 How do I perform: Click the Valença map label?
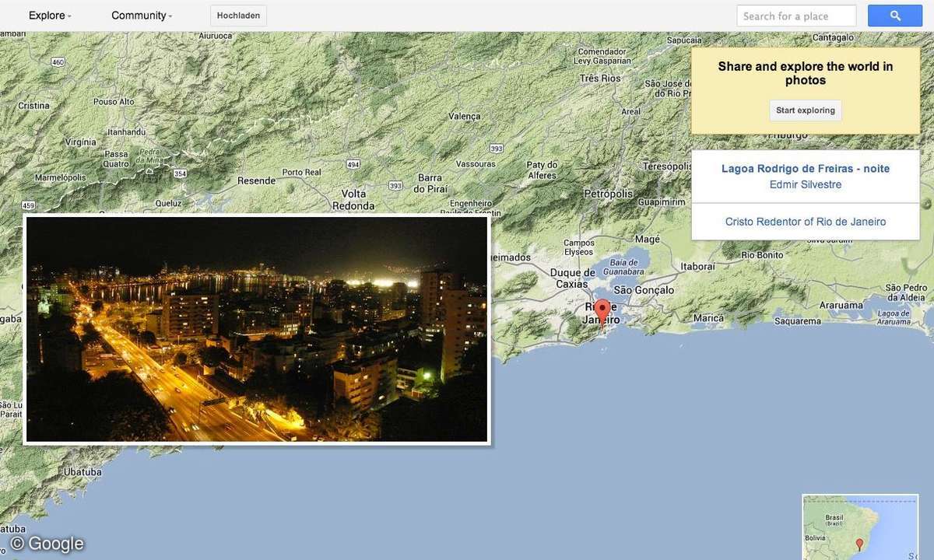click(x=465, y=116)
